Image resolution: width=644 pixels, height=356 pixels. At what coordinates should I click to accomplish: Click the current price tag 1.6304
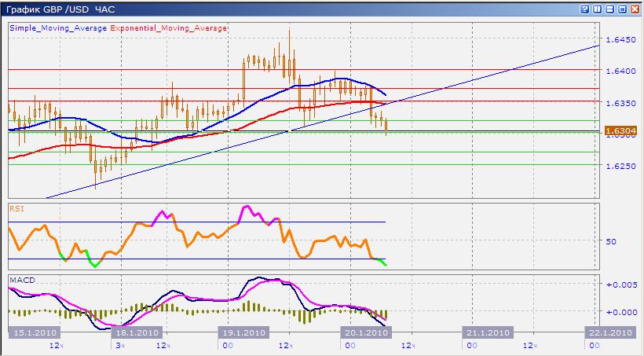click(620, 130)
